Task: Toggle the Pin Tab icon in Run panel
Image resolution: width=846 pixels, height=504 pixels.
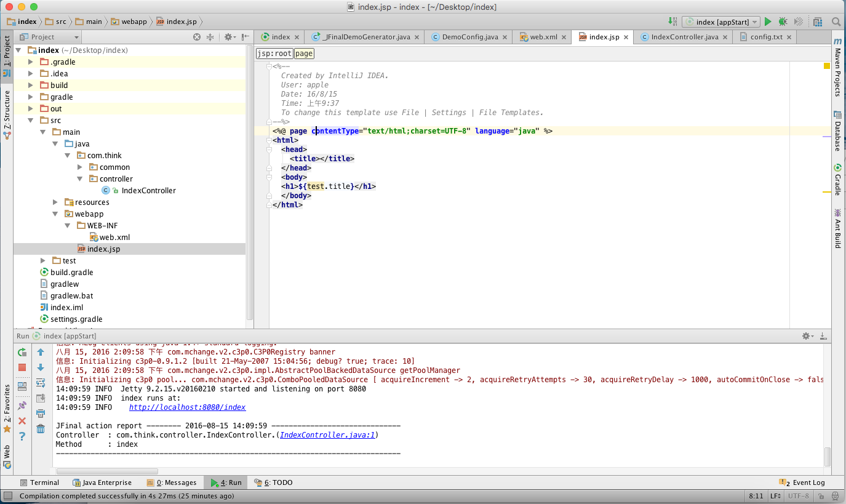Action: click(x=22, y=406)
